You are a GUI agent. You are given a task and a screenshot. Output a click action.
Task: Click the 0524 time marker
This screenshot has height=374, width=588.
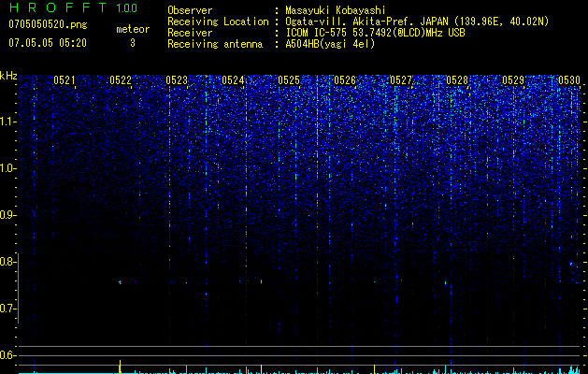click(233, 80)
